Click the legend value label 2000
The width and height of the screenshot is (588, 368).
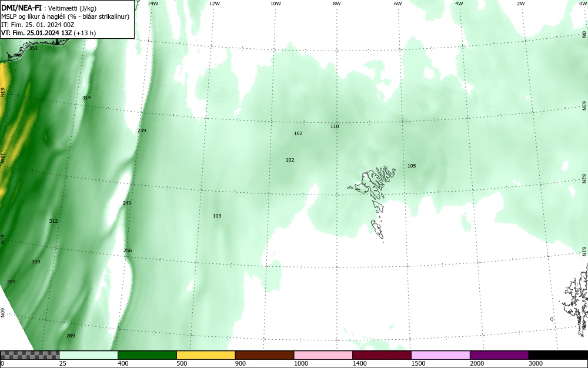click(477, 363)
